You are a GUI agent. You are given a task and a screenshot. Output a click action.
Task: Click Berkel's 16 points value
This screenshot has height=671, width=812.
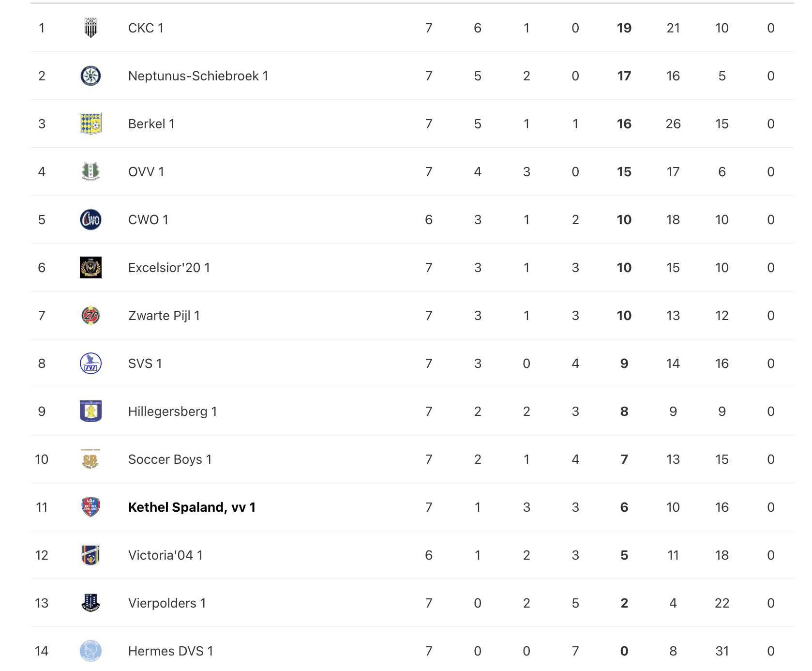(624, 124)
